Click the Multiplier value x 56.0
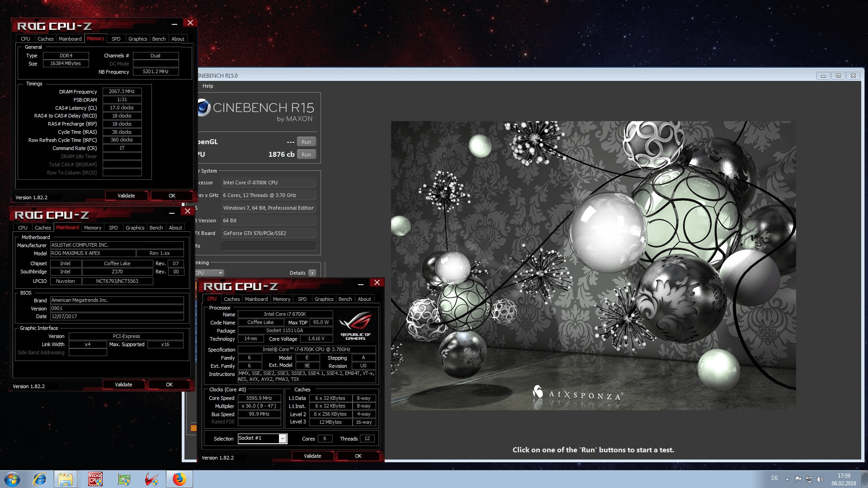Image resolution: width=868 pixels, height=488 pixels. point(259,406)
